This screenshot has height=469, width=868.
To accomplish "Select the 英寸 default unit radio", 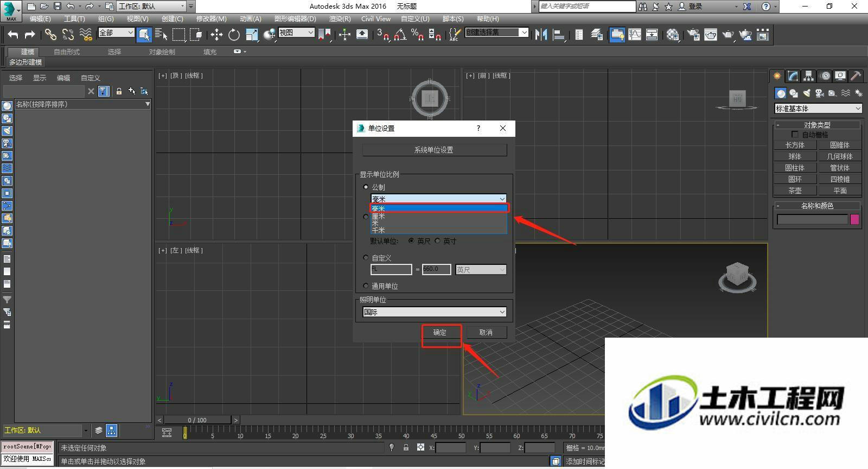I will click(x=437, y=240).
